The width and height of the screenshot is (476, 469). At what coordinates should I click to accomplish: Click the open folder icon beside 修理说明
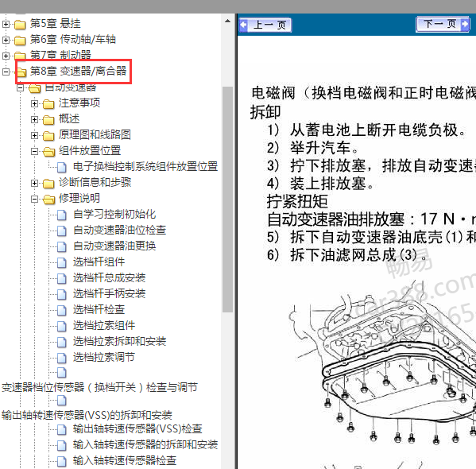49,199
